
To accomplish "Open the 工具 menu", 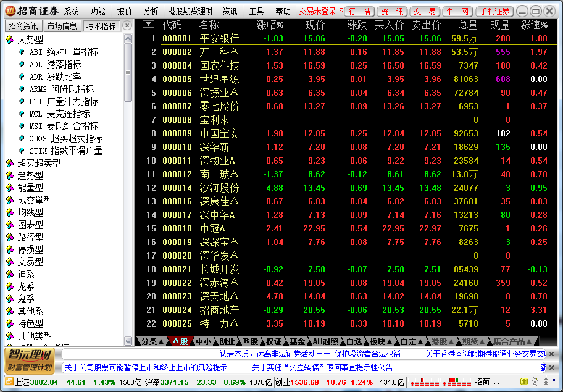I will pyautogui.click(x=256, y=11).
